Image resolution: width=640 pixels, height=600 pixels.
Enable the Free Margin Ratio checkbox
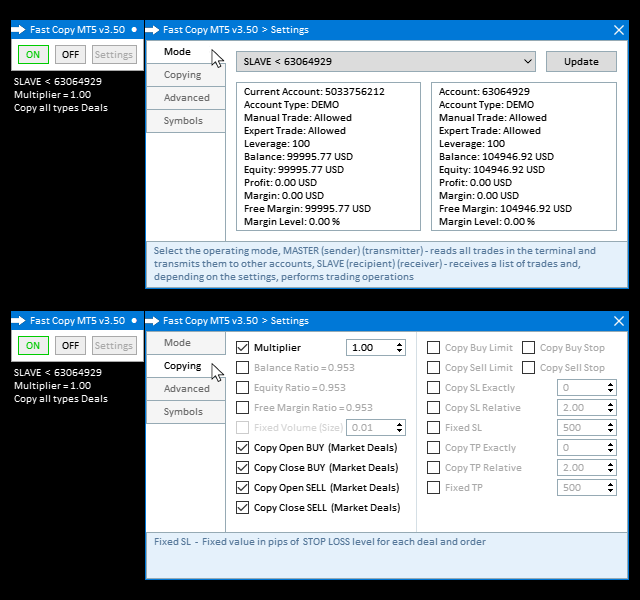(242, 408)
